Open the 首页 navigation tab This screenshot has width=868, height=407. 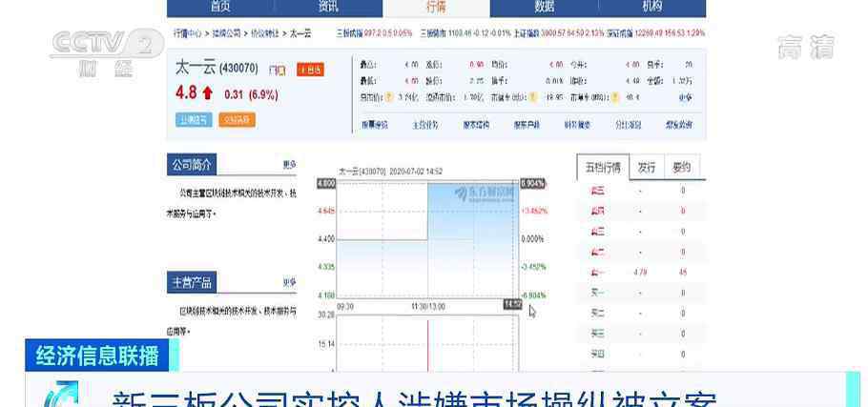220,8
